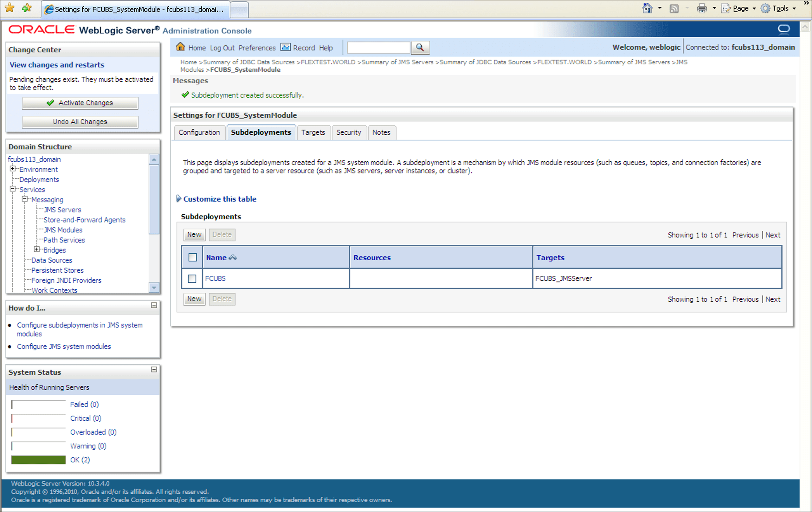Click the browser Print icon

pos(702,9)
